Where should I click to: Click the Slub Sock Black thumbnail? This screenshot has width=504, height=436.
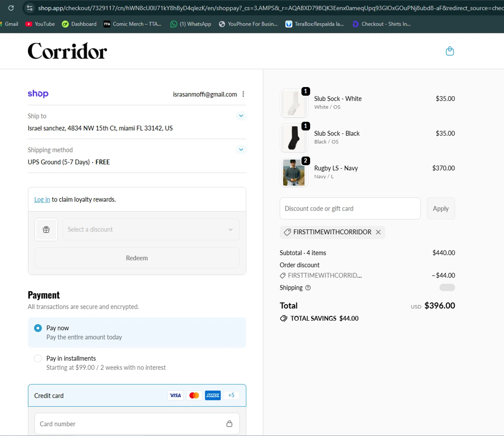(x=294, y=138)
